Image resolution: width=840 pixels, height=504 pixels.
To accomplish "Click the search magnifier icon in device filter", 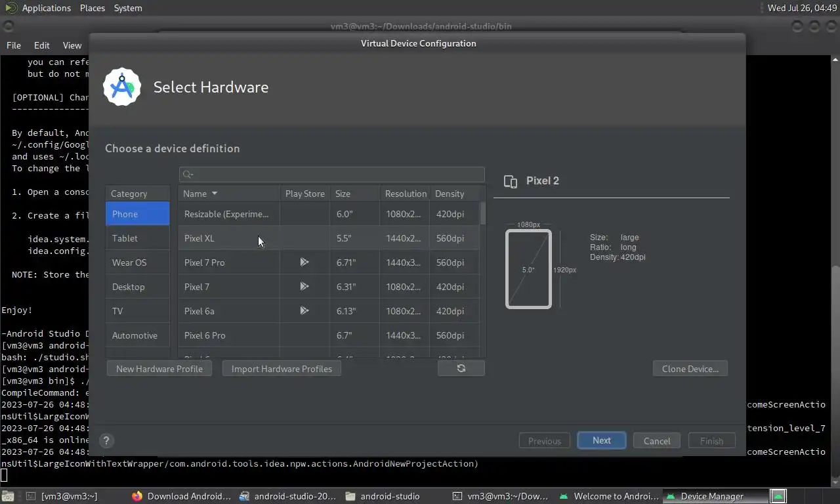I will [x=188, y=174].
